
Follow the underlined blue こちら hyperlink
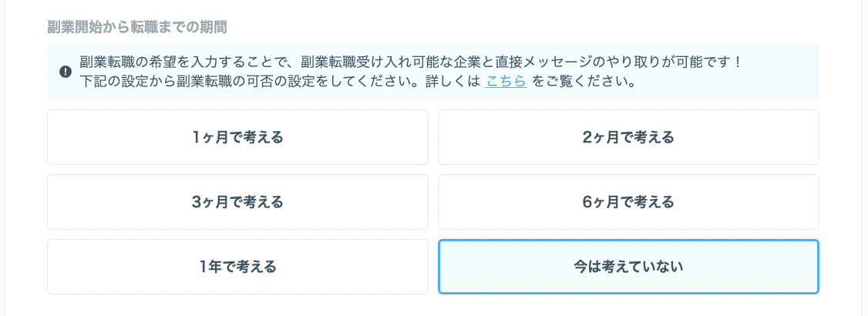click(x=506, y=82)
